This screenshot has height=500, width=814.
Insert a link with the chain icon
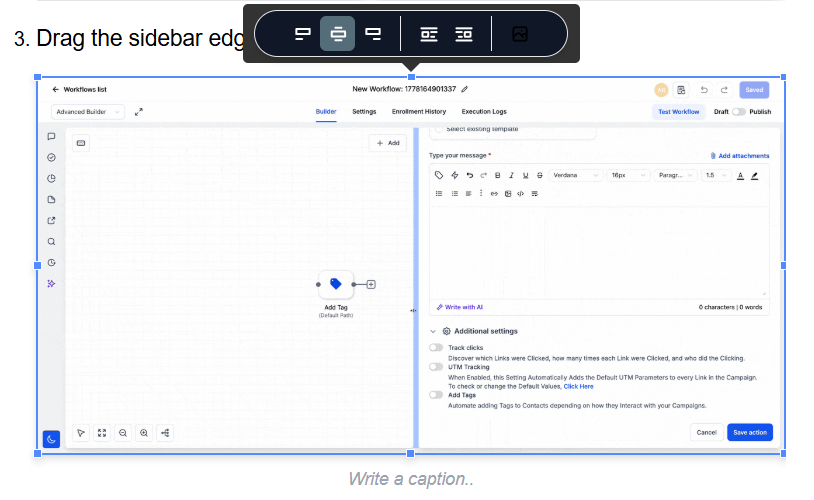494,194
